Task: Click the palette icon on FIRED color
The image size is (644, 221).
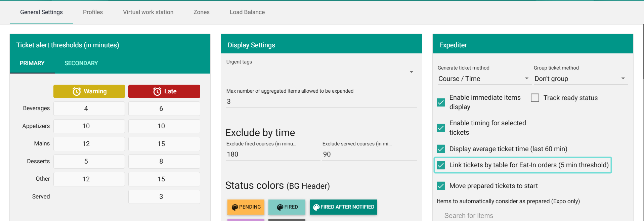Action: point(280,207)
